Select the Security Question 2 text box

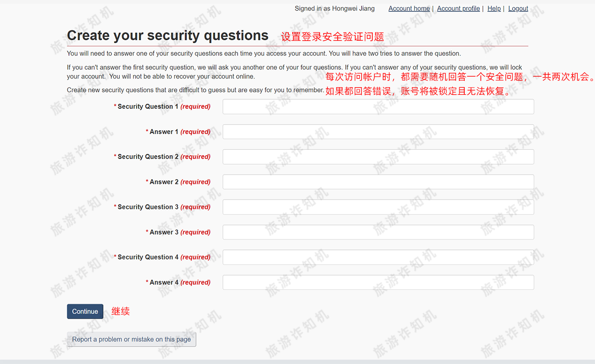click(378, 157)
